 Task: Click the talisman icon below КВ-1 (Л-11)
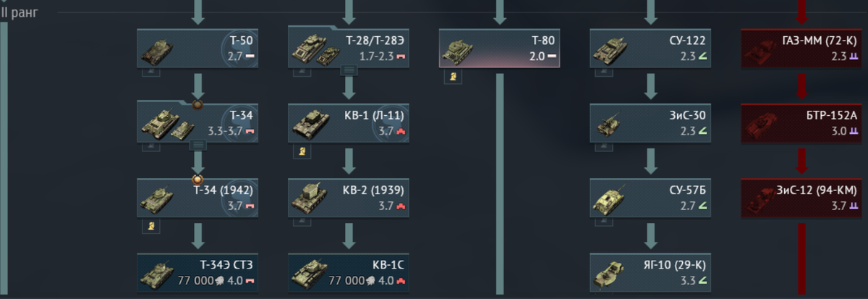302,151
